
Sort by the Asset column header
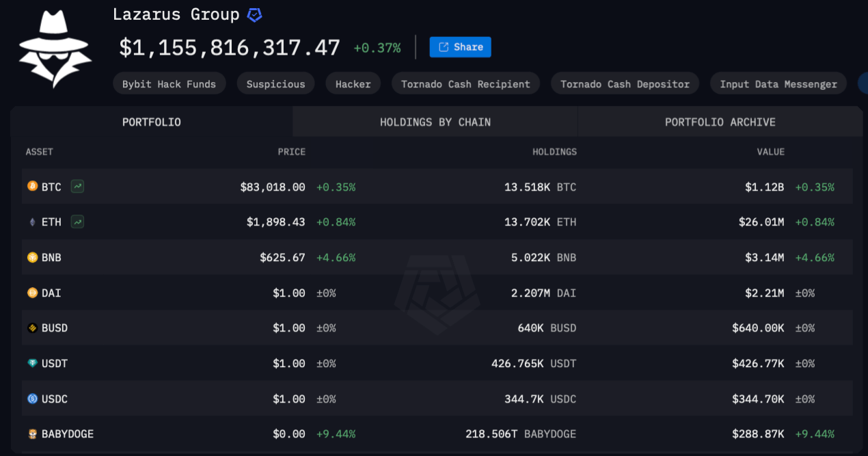[40, 152]
